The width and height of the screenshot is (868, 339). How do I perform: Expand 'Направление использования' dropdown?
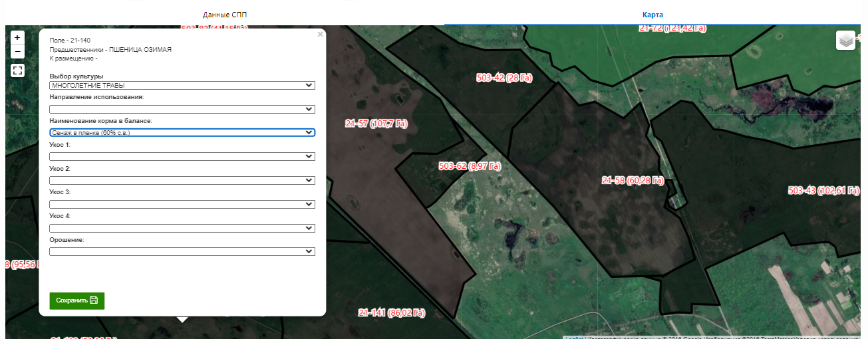click(182, 109)
